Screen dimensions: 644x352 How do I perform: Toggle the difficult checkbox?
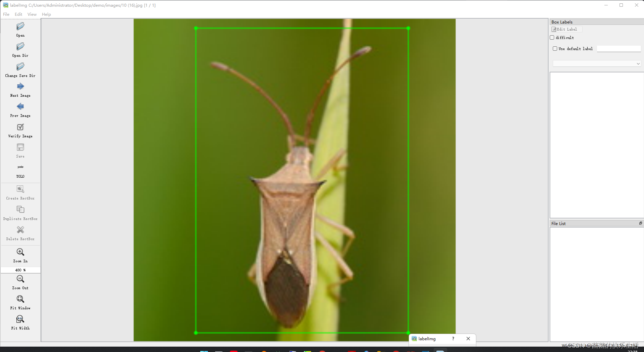(x=552, y=38)
